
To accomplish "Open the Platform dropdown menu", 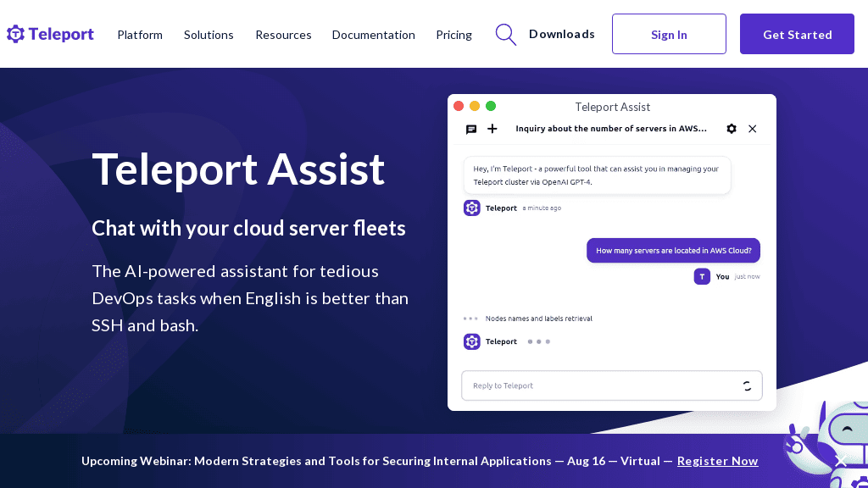I will pyautogui.click(x=140, y=35).
